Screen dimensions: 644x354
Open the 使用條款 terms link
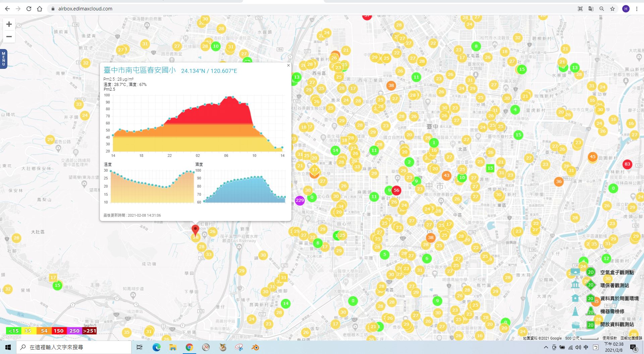(x=609, y=338)
